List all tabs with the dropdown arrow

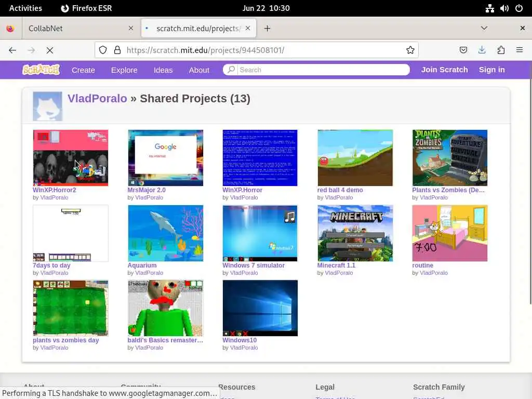pos(484,28)
